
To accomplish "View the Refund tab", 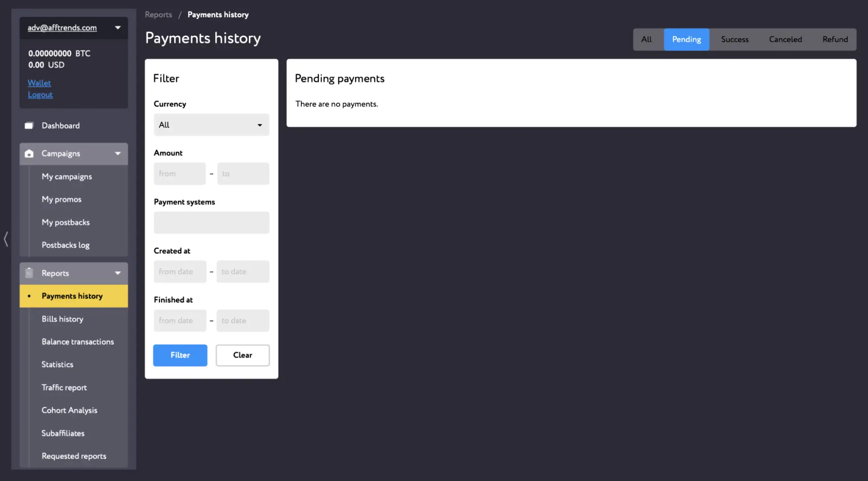I will click(835, 40).
